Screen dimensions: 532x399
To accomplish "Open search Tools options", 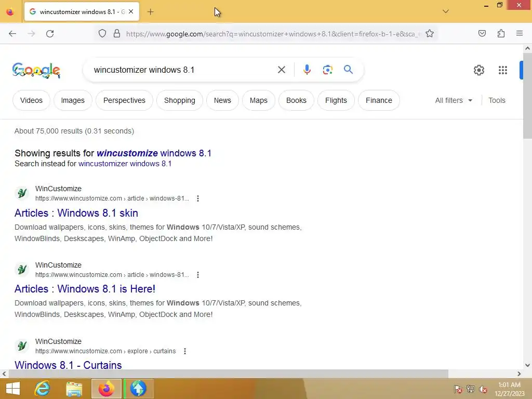I will pyautogui.click(x=497, y=100).
